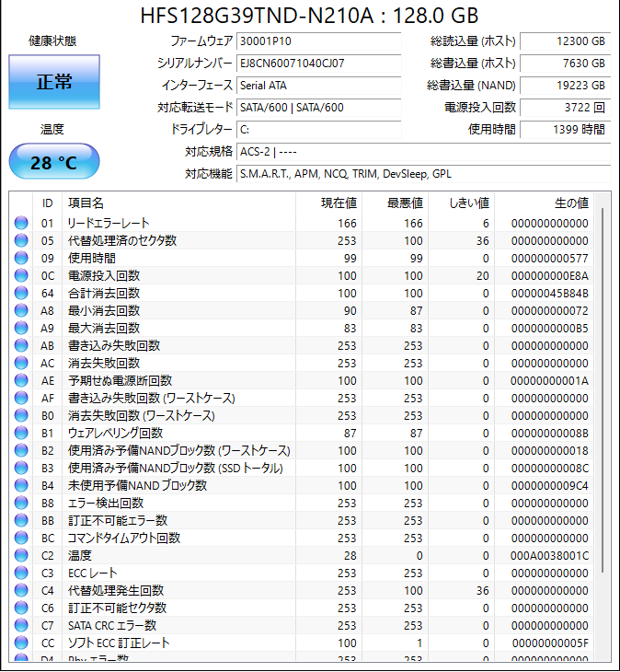Click the しきい値 column header

[x=461, y=203]
